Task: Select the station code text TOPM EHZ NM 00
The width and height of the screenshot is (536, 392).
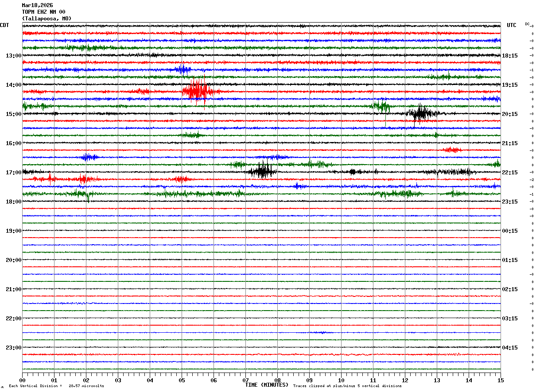Action: click(x=43, y=12)
